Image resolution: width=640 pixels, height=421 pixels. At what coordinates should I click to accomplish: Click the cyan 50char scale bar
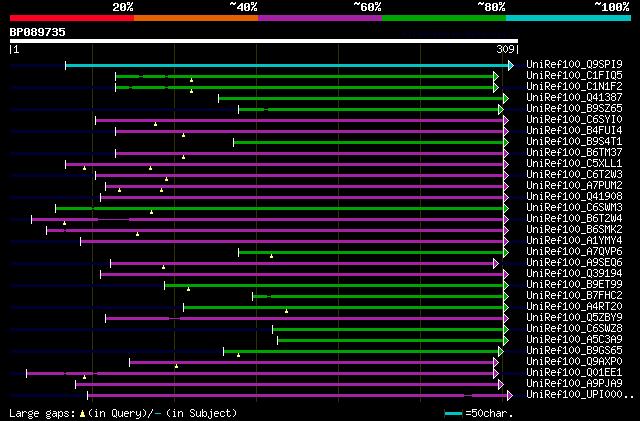click(453, 414)
